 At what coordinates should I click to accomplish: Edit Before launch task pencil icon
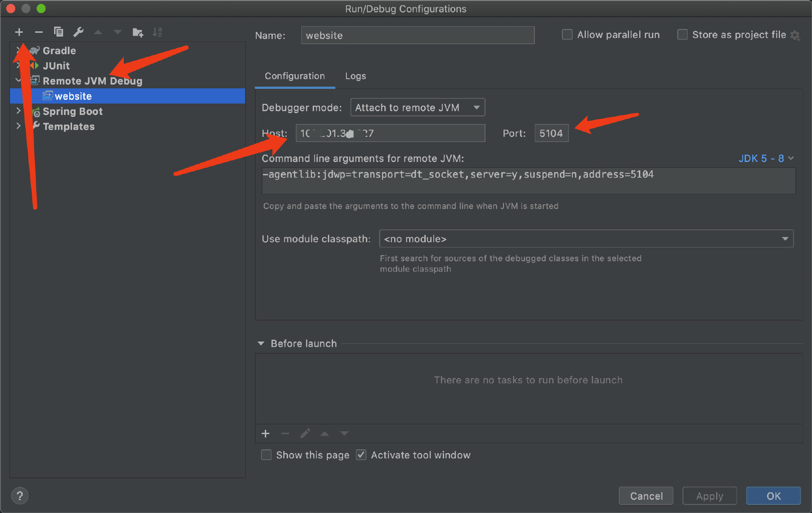[305, 433]
